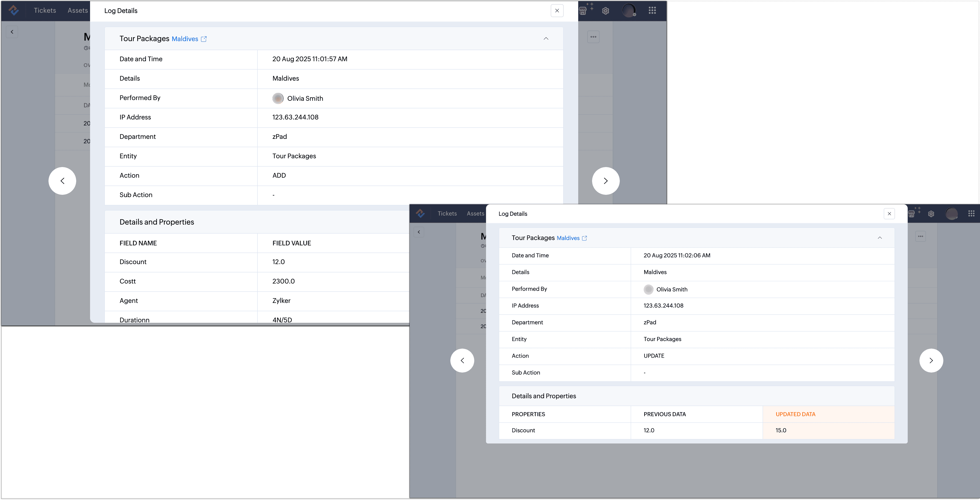Viewport: 980px width, 500px height.
Task: Click the back chevron in the left sidebar
Action: click(x=12, y=32)
